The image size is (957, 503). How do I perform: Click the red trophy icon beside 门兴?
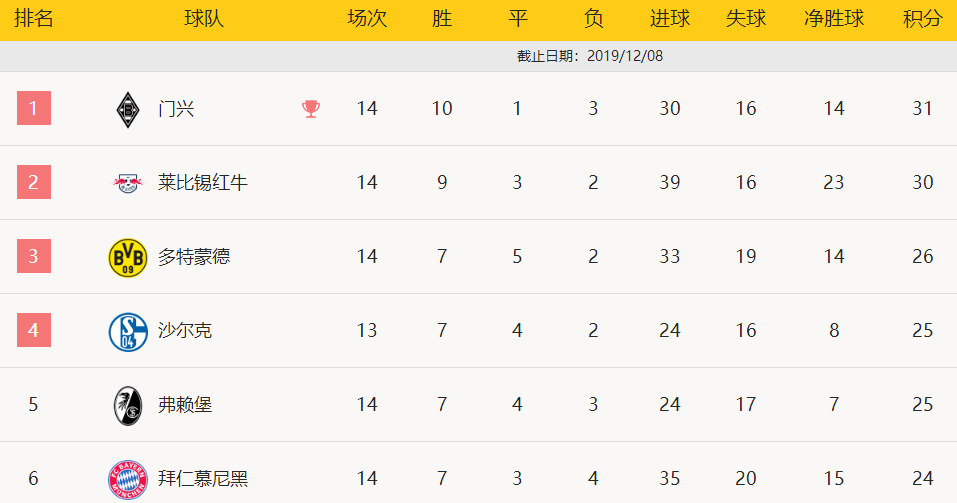click(311, 109)
